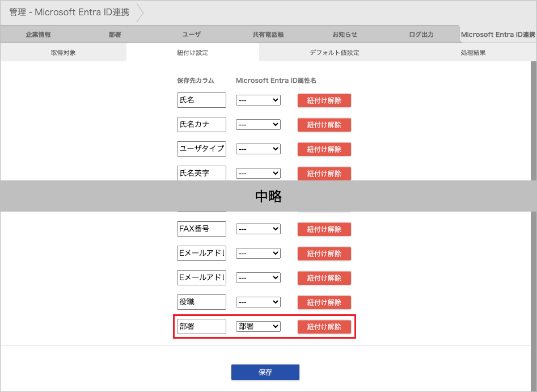Go to the 共有電話帳 tab
This screenshot has height=392, width=537.
tap(268, 34)
